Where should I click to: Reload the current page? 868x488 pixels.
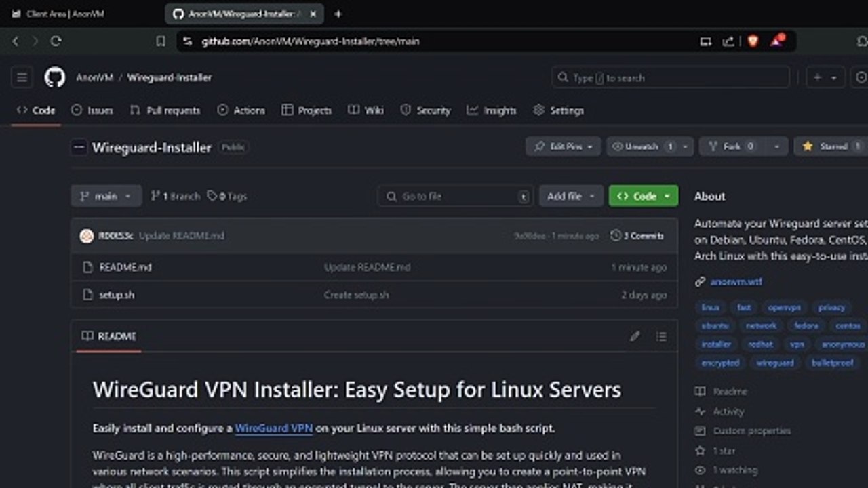click(x=56, y=41)
